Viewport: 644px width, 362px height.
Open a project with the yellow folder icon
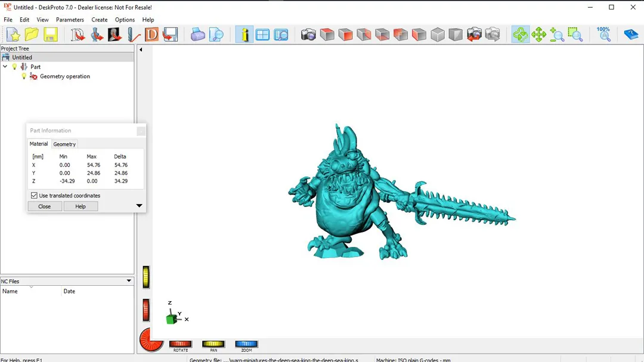pyautogui.click(x=32, y=35)
